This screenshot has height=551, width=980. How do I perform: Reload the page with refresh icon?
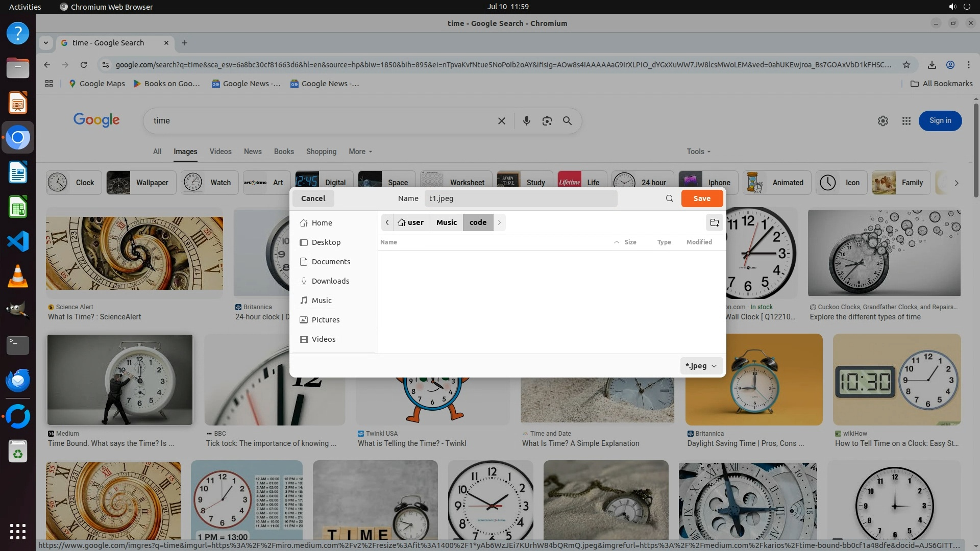click(84, 65)
